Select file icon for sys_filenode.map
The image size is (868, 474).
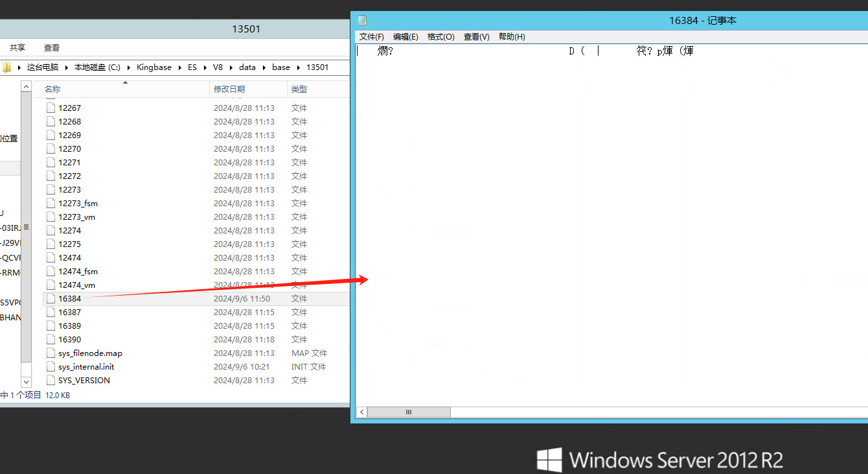pyautogui.click(x=51, y=353)
